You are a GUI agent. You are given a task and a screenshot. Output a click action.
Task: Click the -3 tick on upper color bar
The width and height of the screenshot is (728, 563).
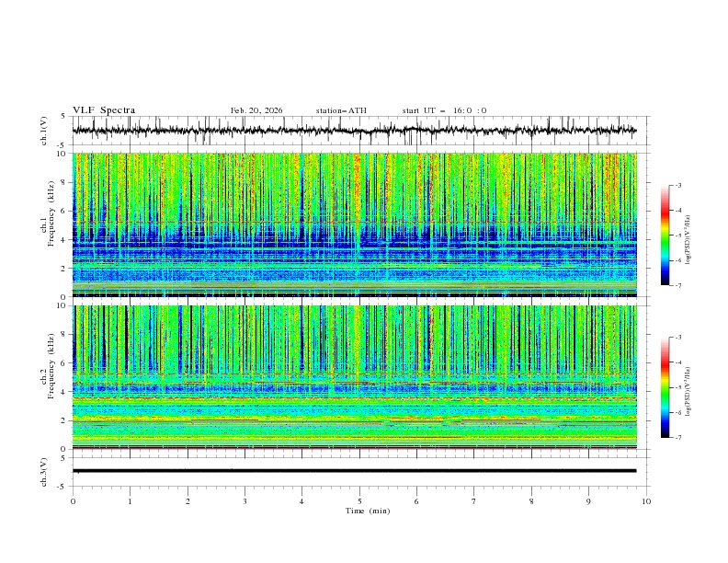[677, 186]
